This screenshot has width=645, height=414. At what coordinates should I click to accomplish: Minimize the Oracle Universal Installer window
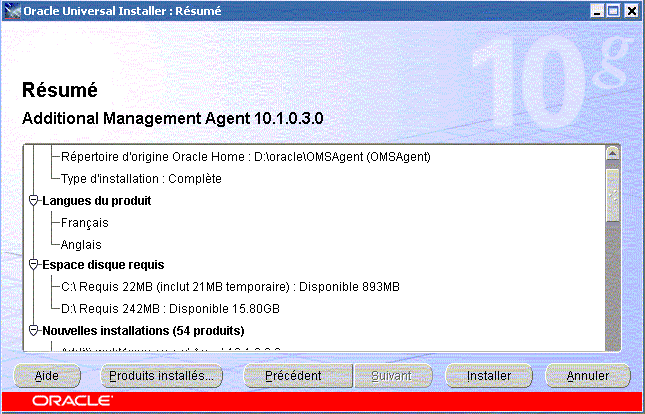pos(597,10)
